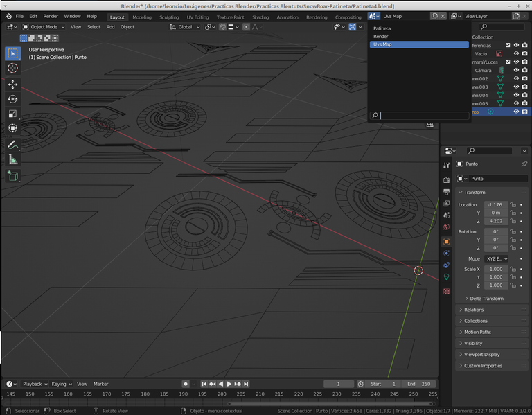Disable render for the Cámara row
The image size is (532, 415).
pos(524,70)
